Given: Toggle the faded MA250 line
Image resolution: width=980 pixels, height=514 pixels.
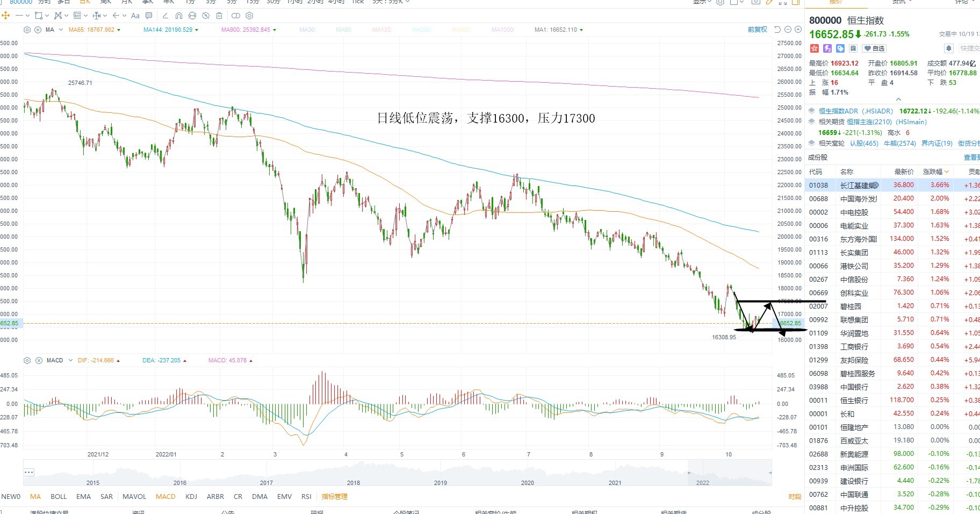Looking at the screenshot, I should point(422,30).
